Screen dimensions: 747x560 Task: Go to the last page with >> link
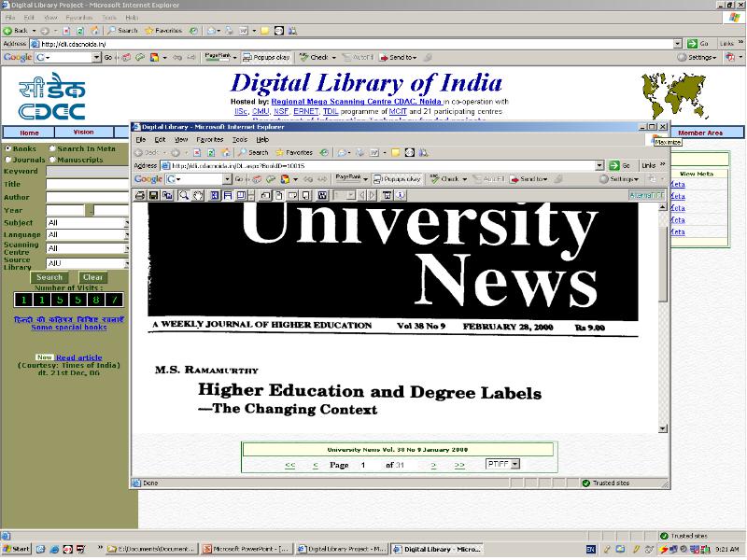[459, 465]
